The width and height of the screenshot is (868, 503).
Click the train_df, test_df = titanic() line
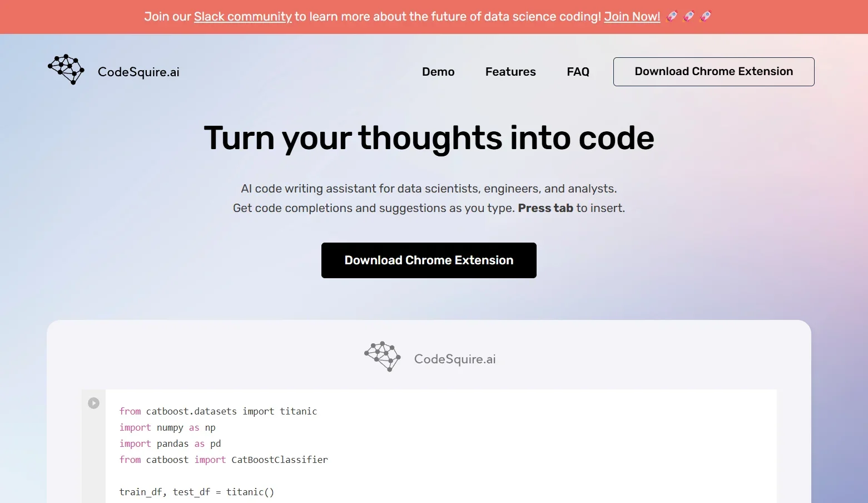(x=196, y=492)
